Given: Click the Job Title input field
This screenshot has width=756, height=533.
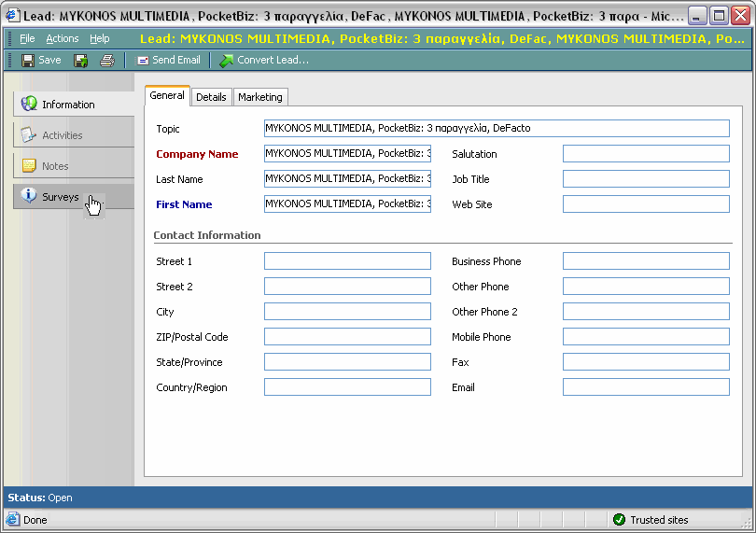Looking at the screenshot, I should [x=646, y=178].
